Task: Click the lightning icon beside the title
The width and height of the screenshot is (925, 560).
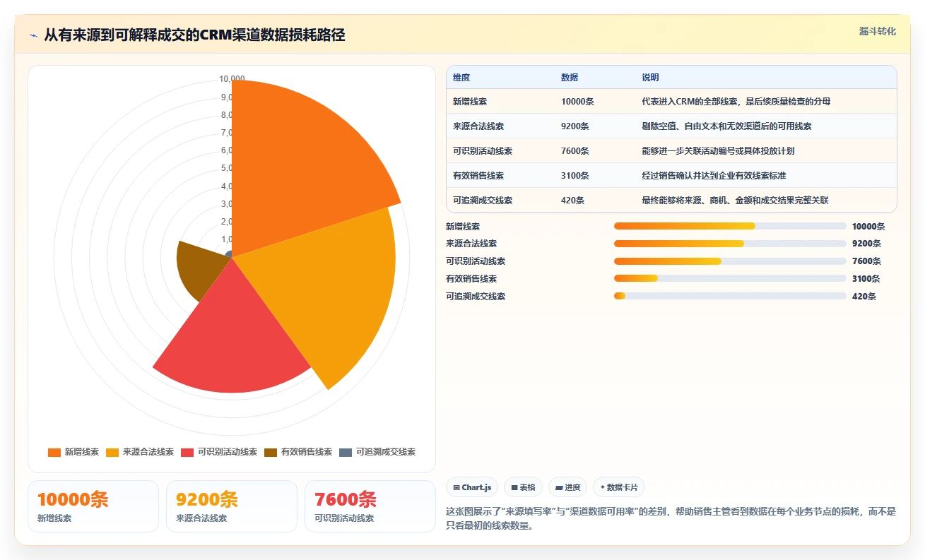Action: pyautogui.click(x=34, y=35)
